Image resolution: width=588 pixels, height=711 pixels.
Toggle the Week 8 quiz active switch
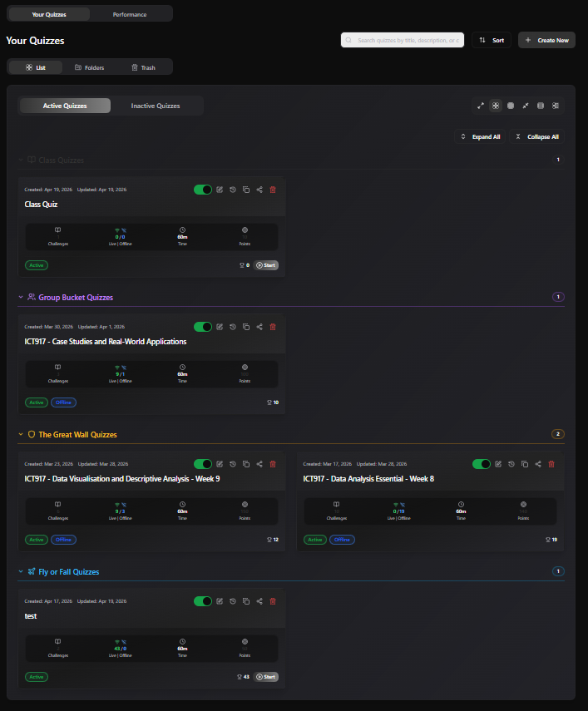482,464
